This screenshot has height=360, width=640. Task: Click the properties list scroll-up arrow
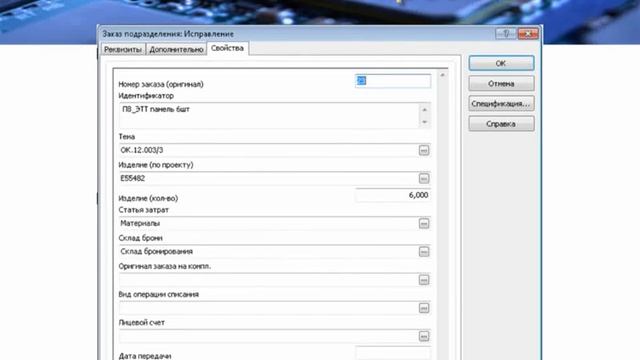pos(442,75)
